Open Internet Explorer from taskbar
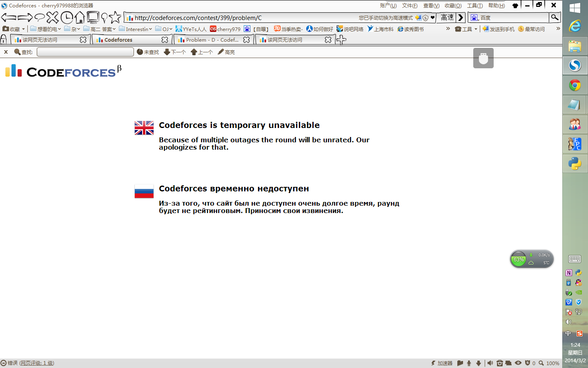Screen dimensions: 588x368 pos(575,26)
